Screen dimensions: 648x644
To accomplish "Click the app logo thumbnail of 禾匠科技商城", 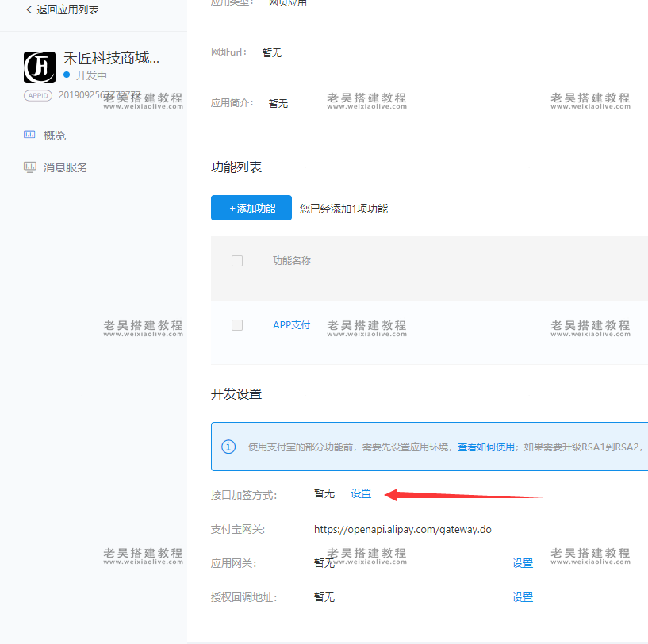I will [x=38, y=67].
